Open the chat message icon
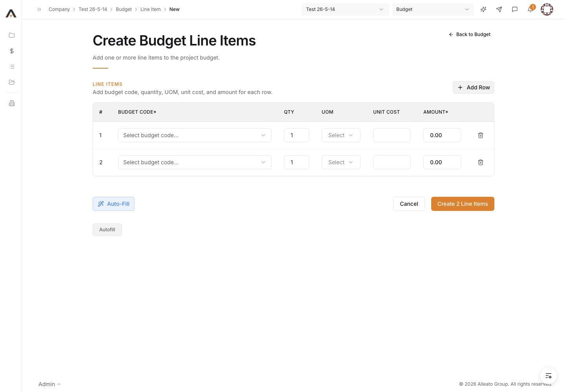The height and width of the screenshot is (392, 565). [x=515, y=9]
